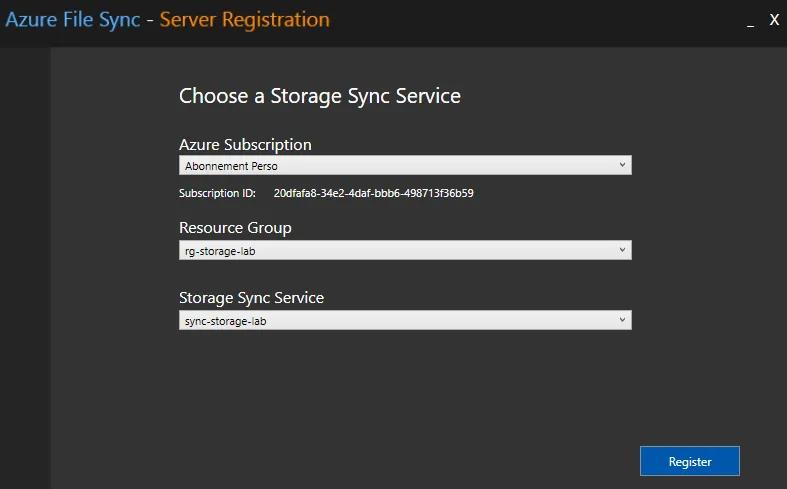
Task: Click the 'Subscription ID:' label
Action: 217,193
